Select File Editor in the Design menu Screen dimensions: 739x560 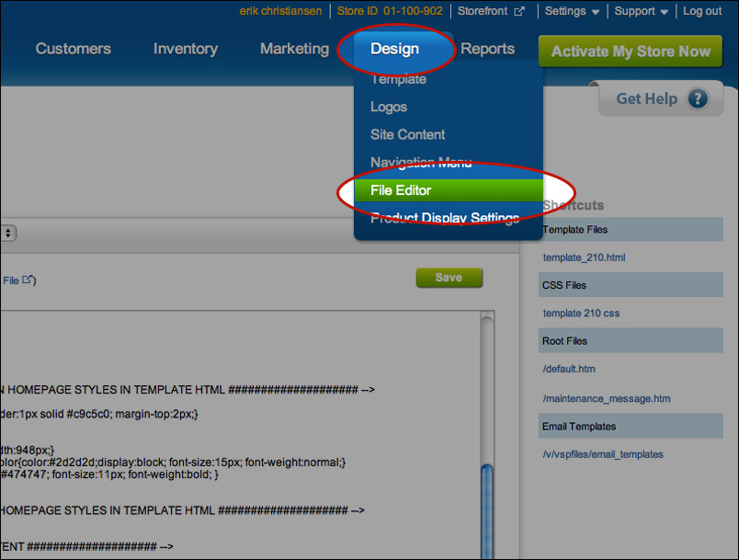[x=449, y=190]
